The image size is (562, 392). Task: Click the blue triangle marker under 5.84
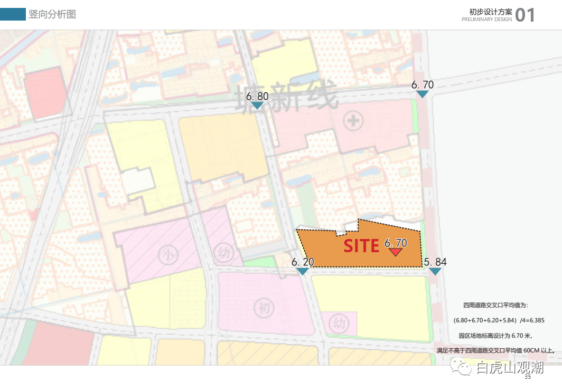click(435, 271)
